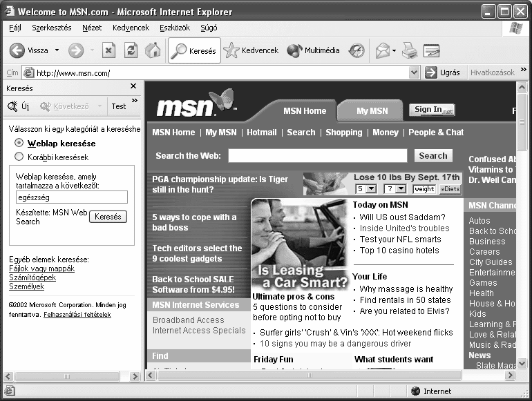Click the page horizontal scrollbar right arrow
Screen dimensions: 532x401
pos(510,375)
